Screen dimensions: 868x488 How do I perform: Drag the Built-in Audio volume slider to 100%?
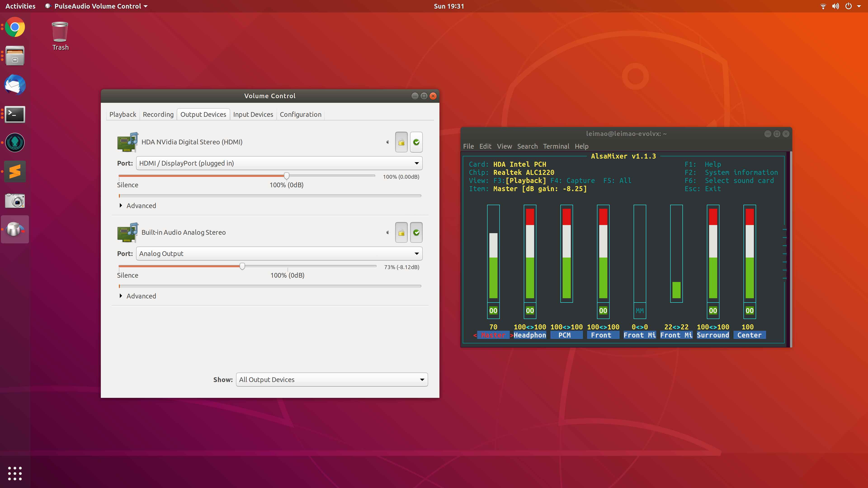pos(287,266)
